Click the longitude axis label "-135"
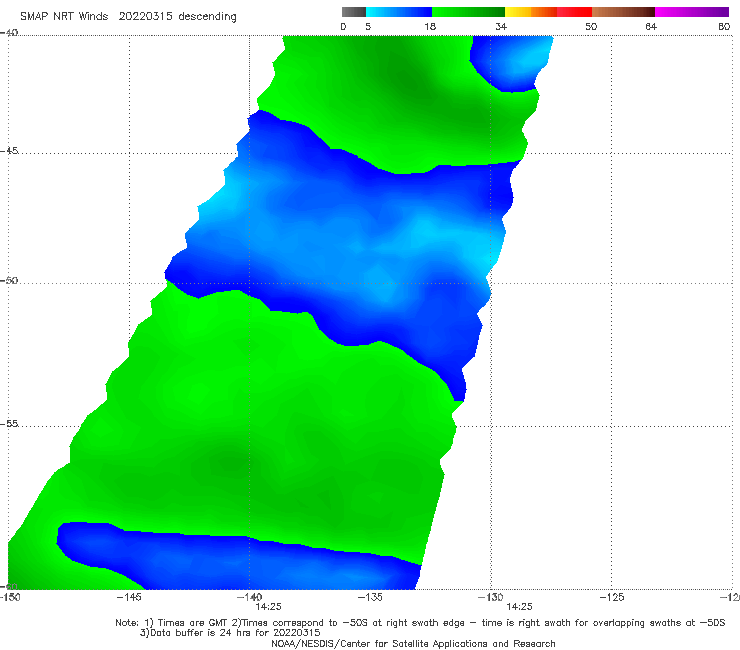The image size is (740, 650). coord(370,597)
